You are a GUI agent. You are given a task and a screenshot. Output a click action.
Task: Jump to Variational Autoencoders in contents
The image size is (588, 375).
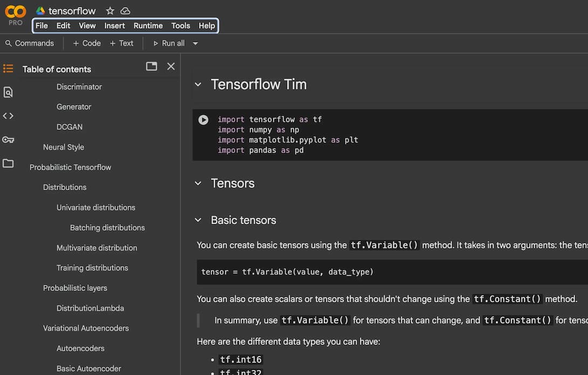[86, 328]
